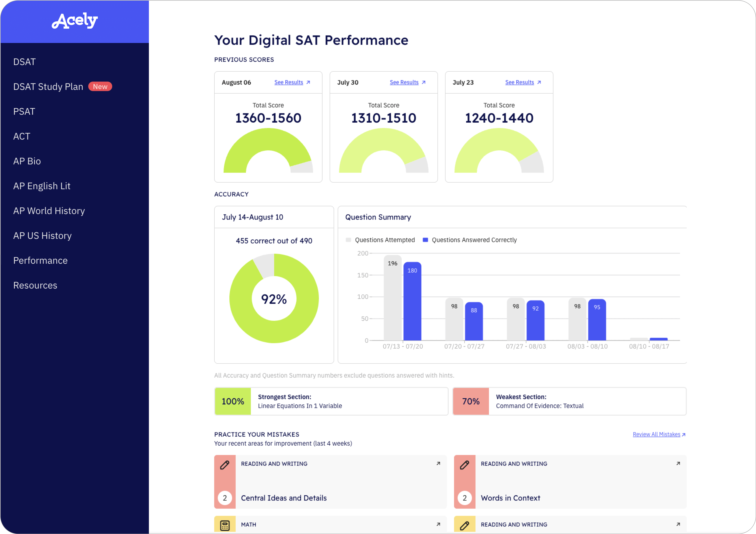Click the DSAT icon in the sidebar

pyautogui.click(x=24, y=62)
